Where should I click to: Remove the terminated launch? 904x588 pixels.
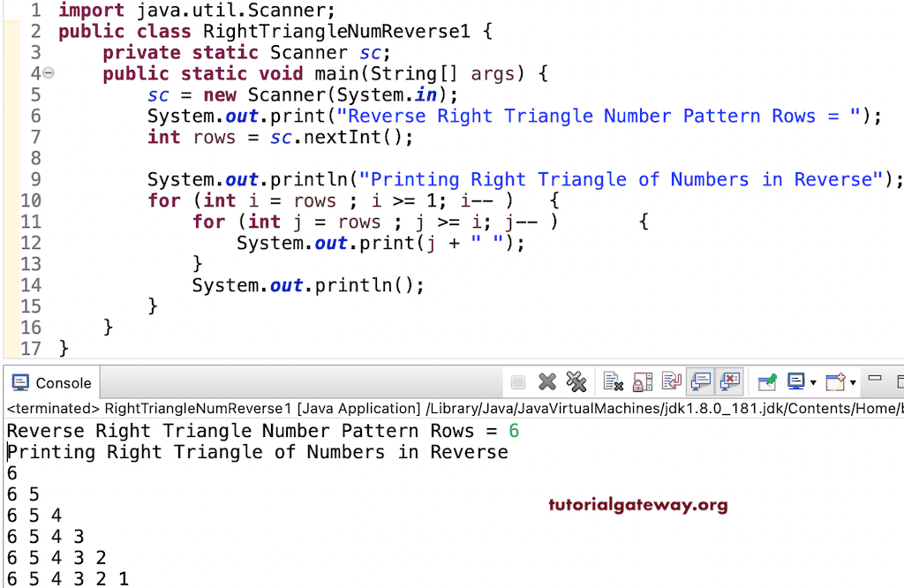coord(546,382)
